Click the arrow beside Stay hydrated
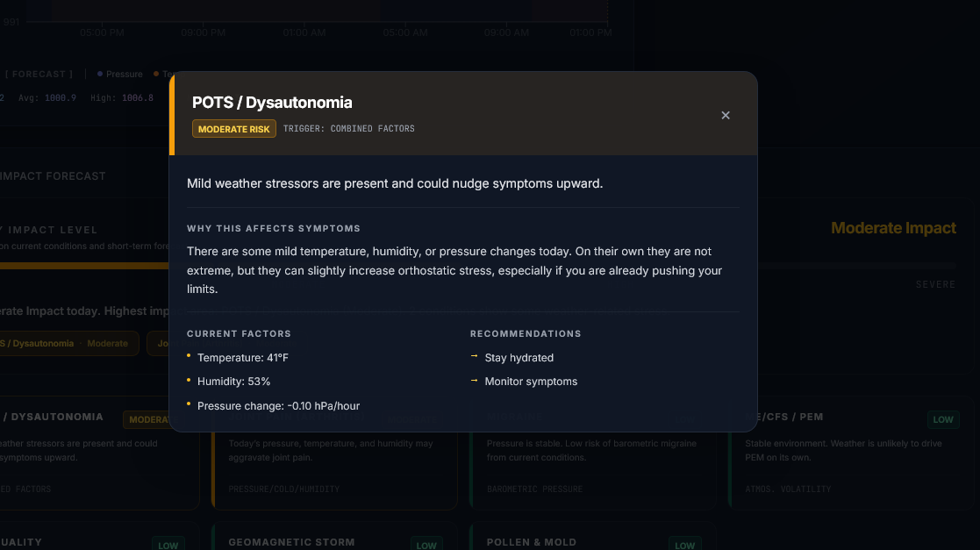The width and height of the screenshot is (980, 550). point(475,357)
